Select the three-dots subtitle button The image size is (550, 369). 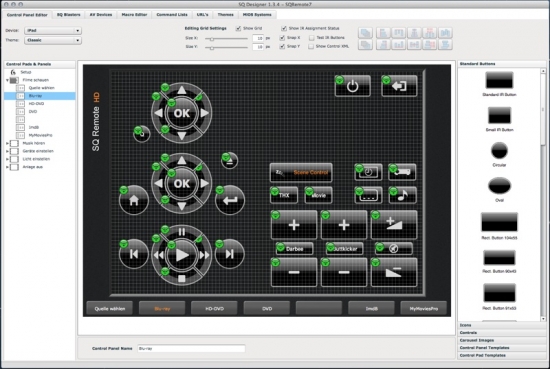coord(368,195)
